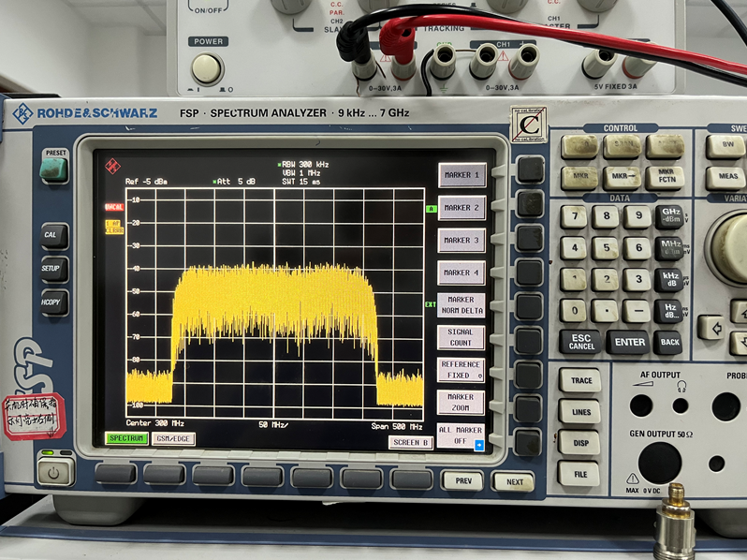Select the Span 500 MHz label

tap(397, 426)
